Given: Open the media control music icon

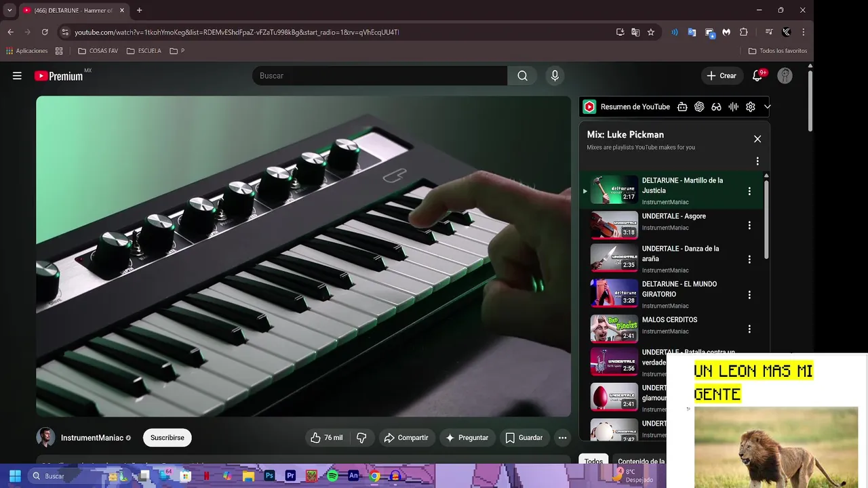Looking at the screenshot, I should (769, 32).
